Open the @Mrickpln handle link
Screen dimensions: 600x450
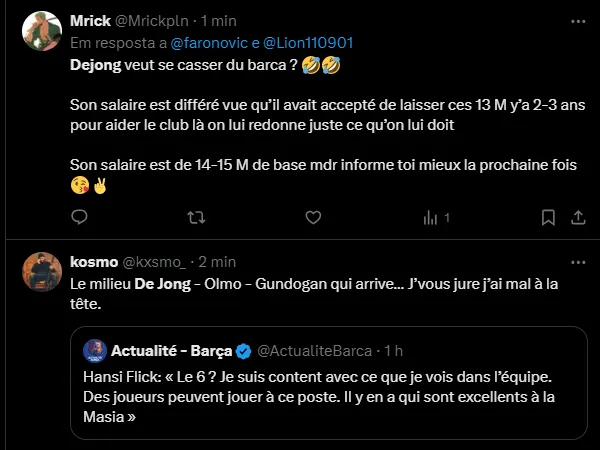[x=154, y=21]
